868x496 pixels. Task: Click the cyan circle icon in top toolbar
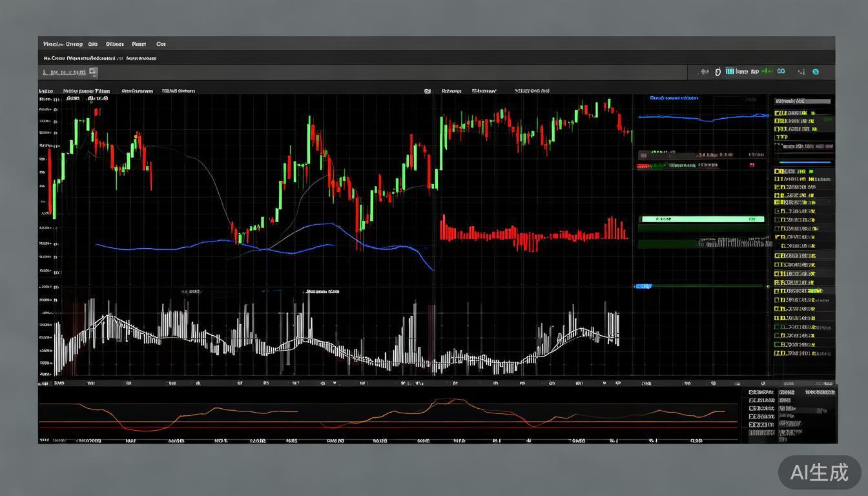click(816, 72)
